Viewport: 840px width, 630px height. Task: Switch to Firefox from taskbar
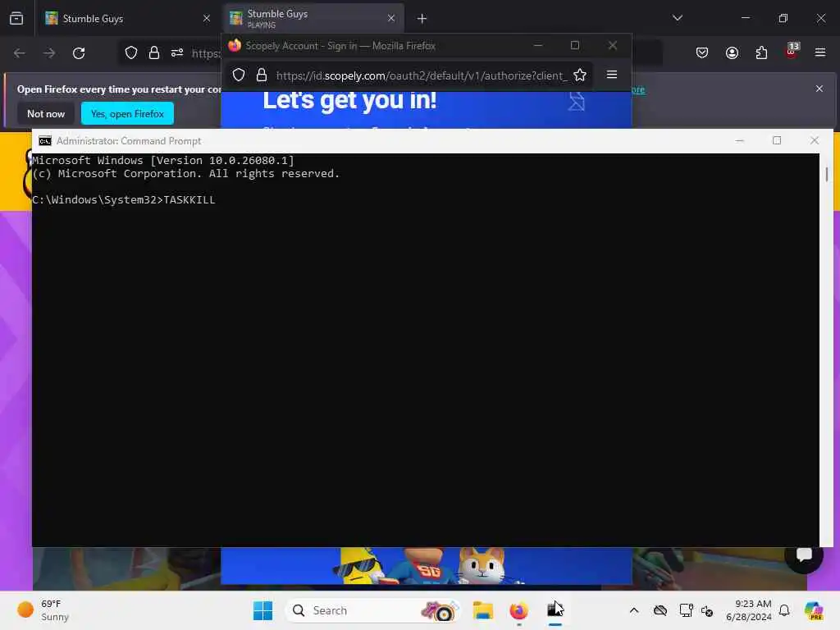(518, 610)
